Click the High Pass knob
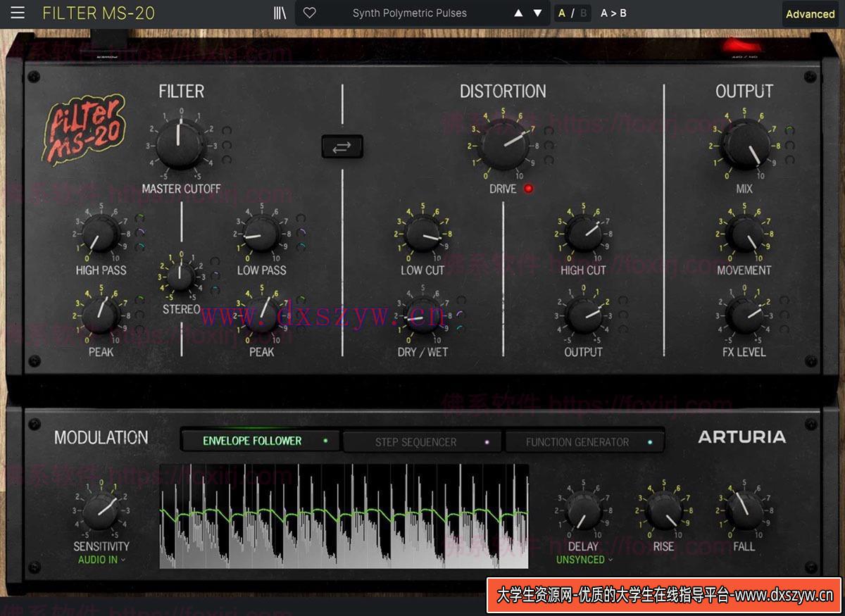The height and width of the screenshot is (616, 845). [101, 234]
